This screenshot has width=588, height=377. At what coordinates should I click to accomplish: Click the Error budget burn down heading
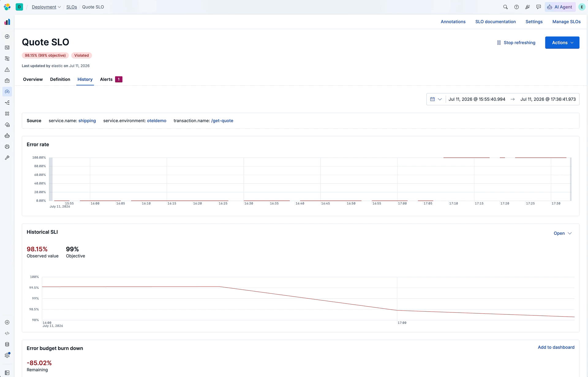pyautogui.click(x=55, y=348)
